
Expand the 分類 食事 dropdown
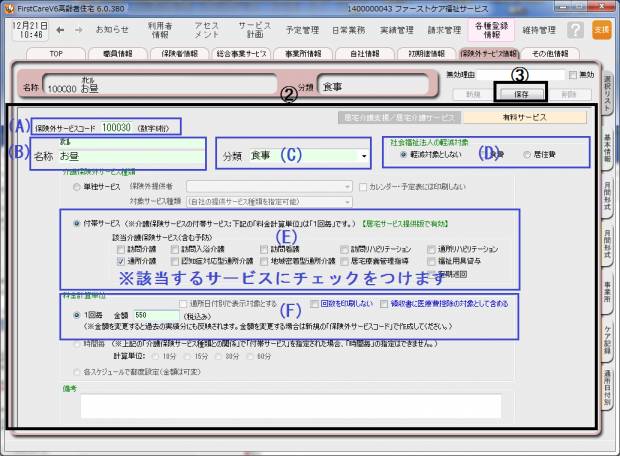click(361, 157)
